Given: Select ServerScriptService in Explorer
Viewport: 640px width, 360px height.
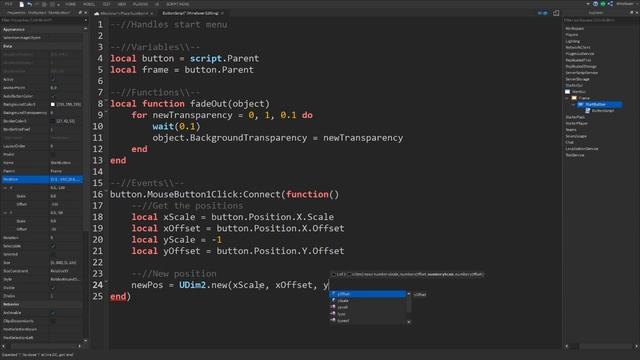Looking at the screenshot, I should pos(582,73).
